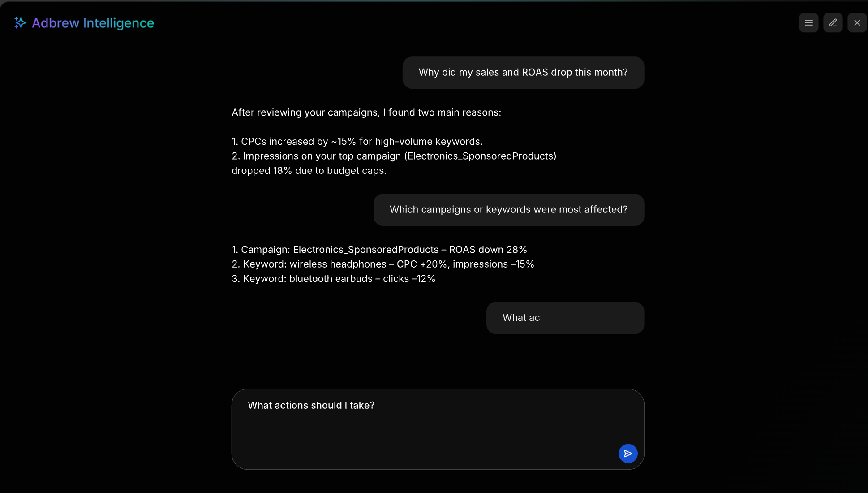Click 'Impressions on your top campaign' text
The width and height of the screenshot is (868, 493).
(x=322, y=156)
